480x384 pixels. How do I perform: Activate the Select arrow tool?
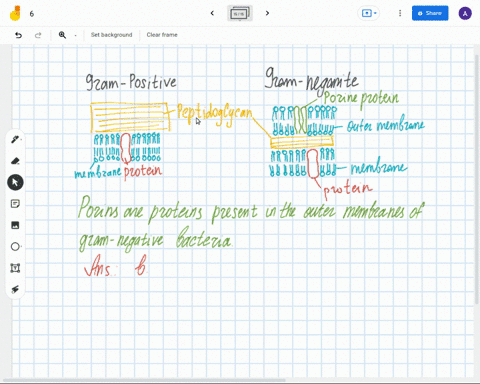coord(15,182)
